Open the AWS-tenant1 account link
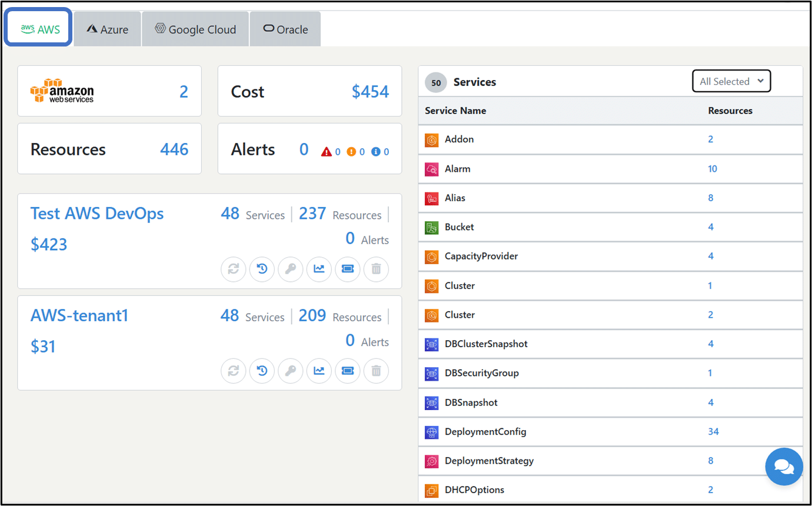Image resolution: width=812 pixels, height=506 pixels. 79,315
